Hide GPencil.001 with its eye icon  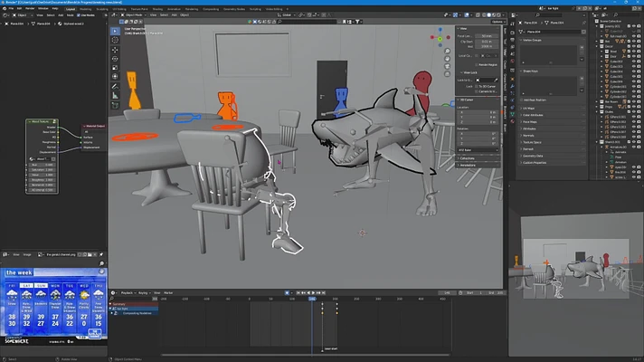coord(634,117)
